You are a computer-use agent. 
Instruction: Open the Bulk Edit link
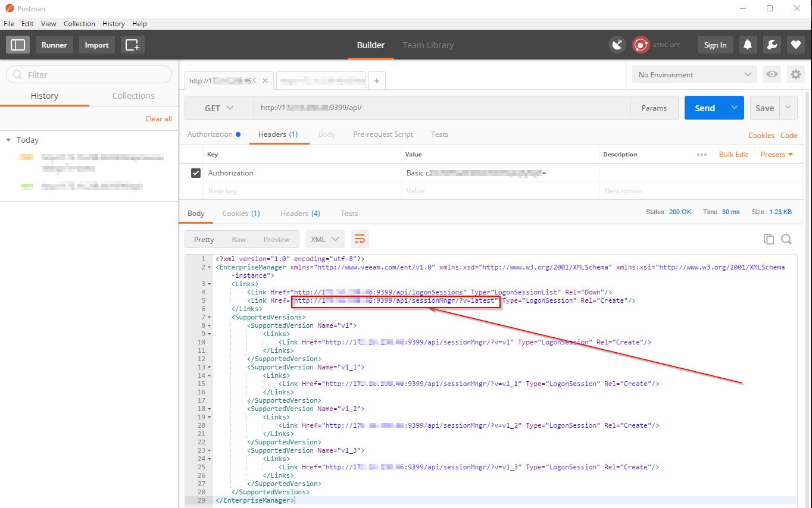click(x=733, y=154)
